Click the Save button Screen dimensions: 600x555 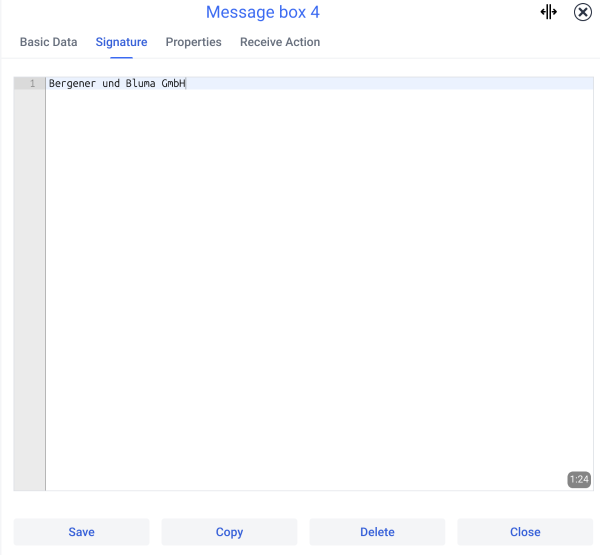click(x=82, y=532)
